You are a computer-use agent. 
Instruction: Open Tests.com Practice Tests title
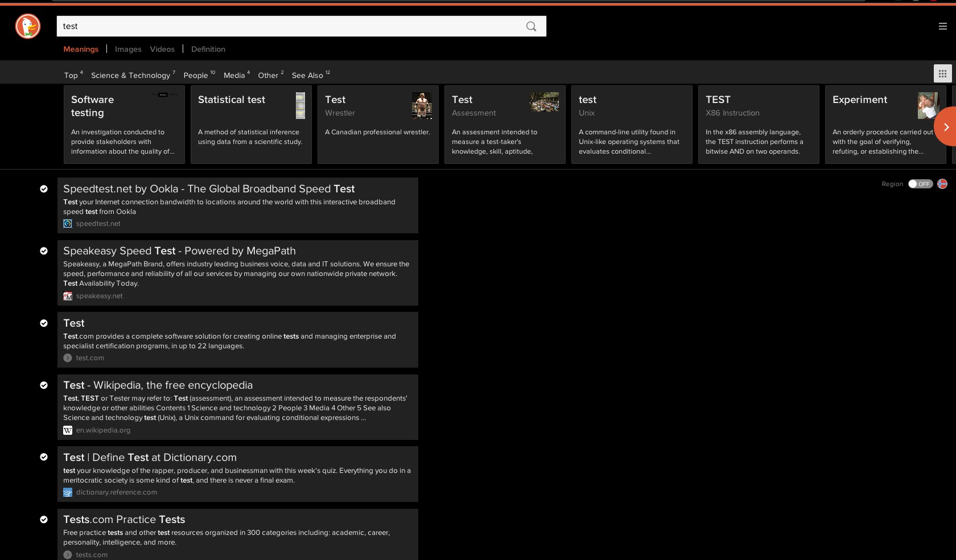124,520
